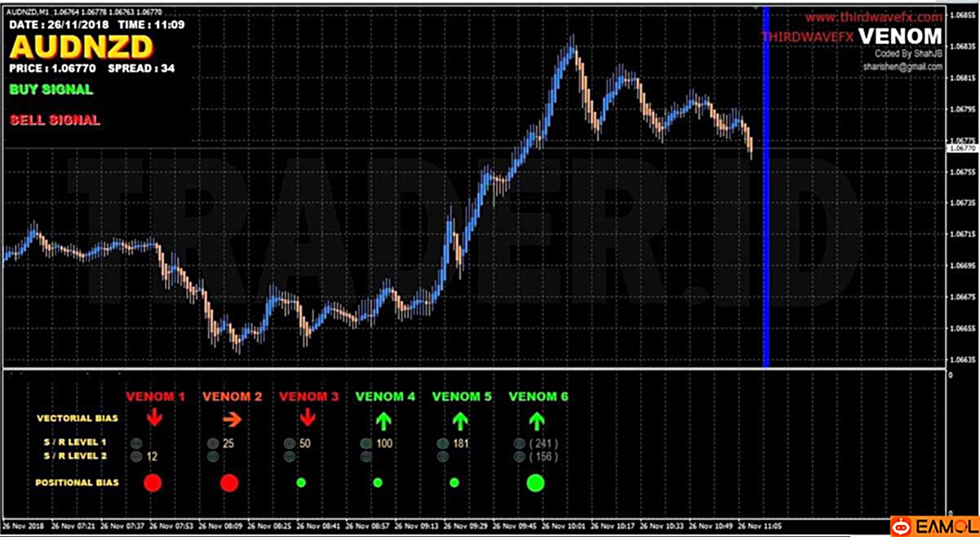Click the value 100 under VENOM 4

click(x=384, y=444)
